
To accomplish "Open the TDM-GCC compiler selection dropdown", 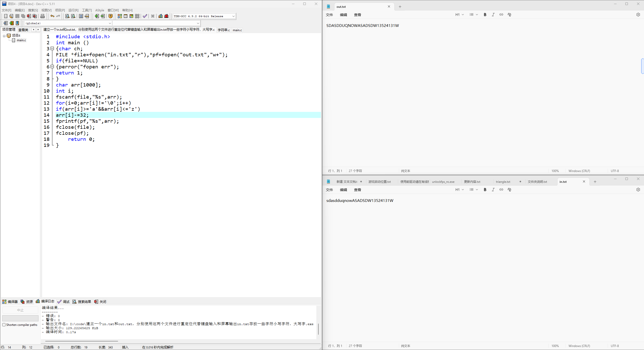I will (233, 16).
